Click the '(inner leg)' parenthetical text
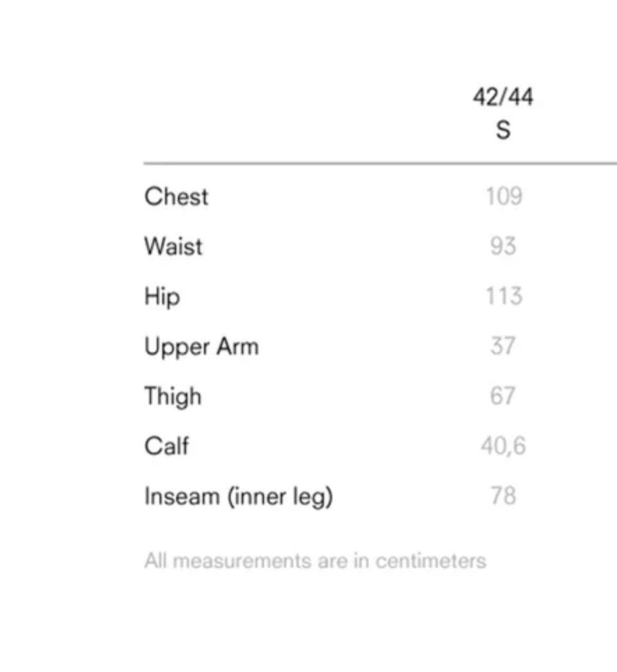Screen dimensions: 617x672 point(280,497)
